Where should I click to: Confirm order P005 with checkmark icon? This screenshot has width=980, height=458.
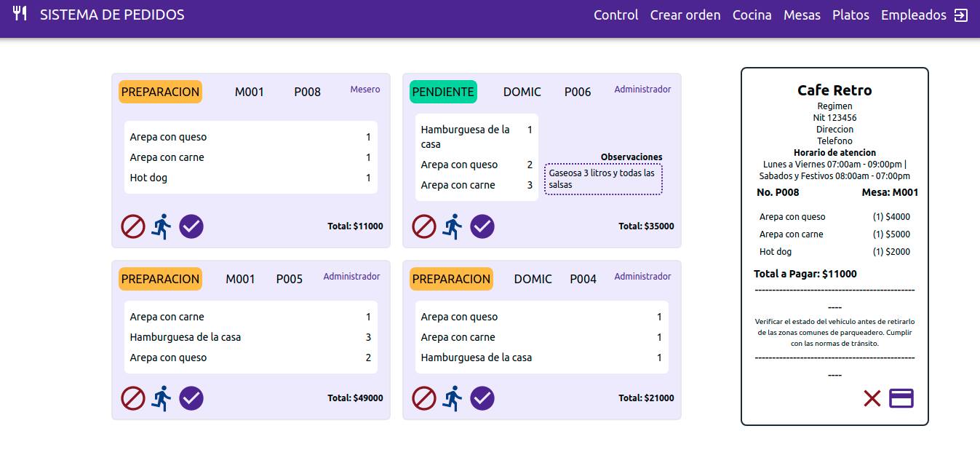pyautogui.click(x=191, y=398)
